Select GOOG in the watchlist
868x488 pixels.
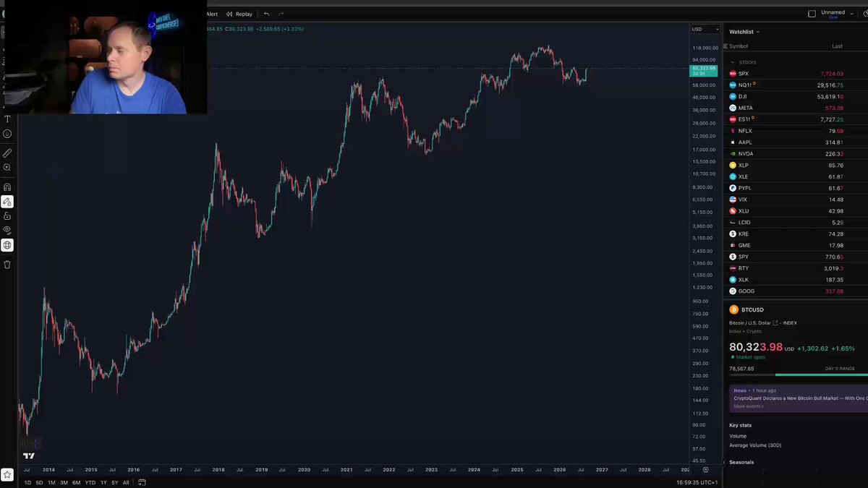pos(796,291)
